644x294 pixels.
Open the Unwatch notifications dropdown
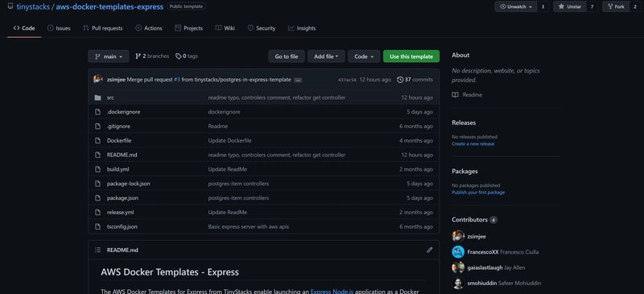(516, 6)
